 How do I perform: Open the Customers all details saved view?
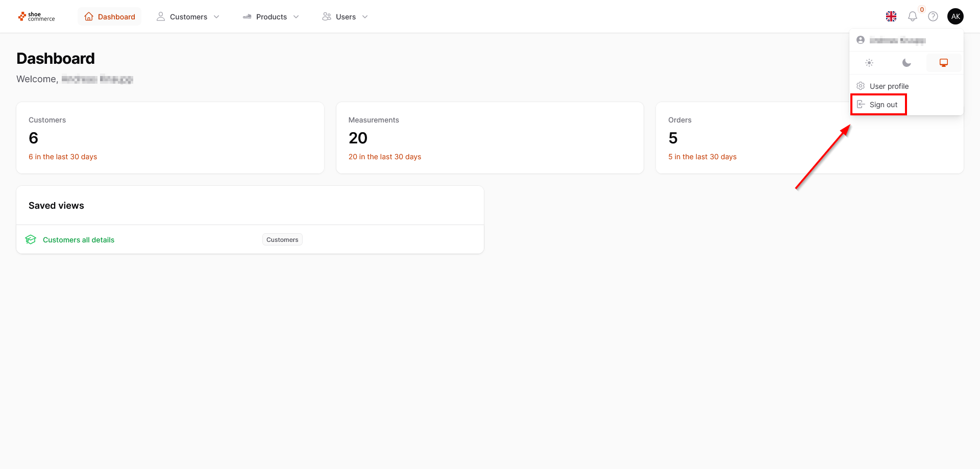click(x=79, y=240)
